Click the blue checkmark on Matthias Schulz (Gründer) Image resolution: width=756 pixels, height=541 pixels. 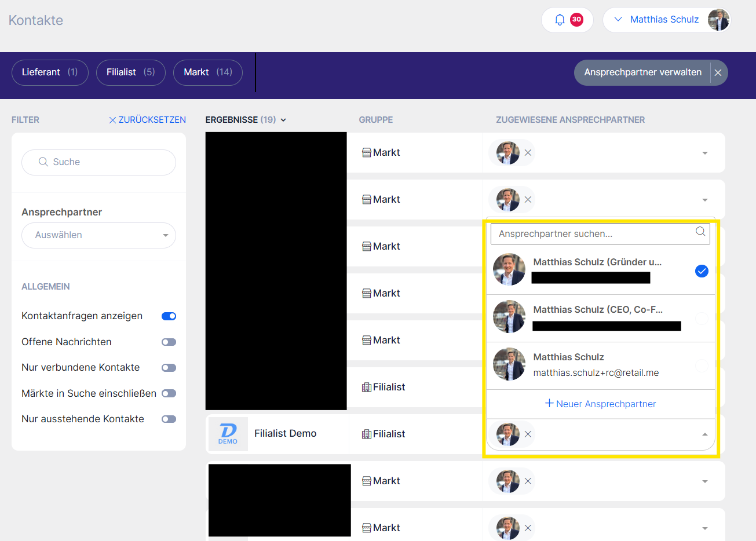702,271
